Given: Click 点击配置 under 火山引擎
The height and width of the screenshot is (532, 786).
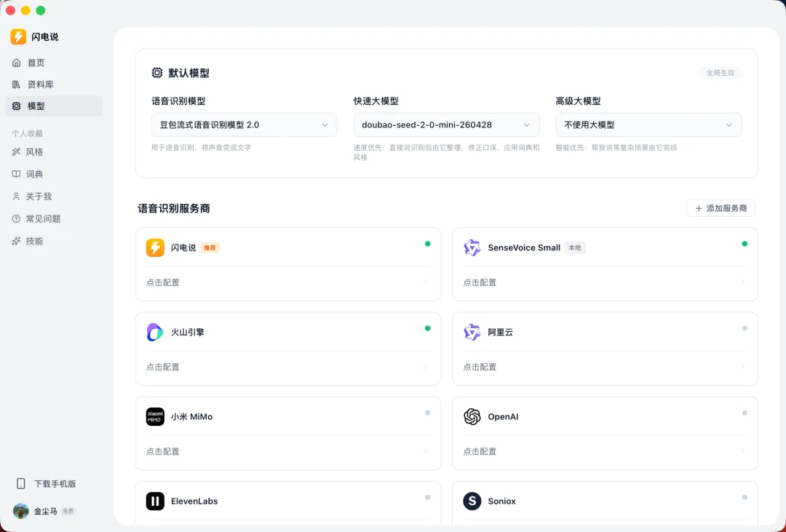Looking at the screenshot, I should coord(163,367).
